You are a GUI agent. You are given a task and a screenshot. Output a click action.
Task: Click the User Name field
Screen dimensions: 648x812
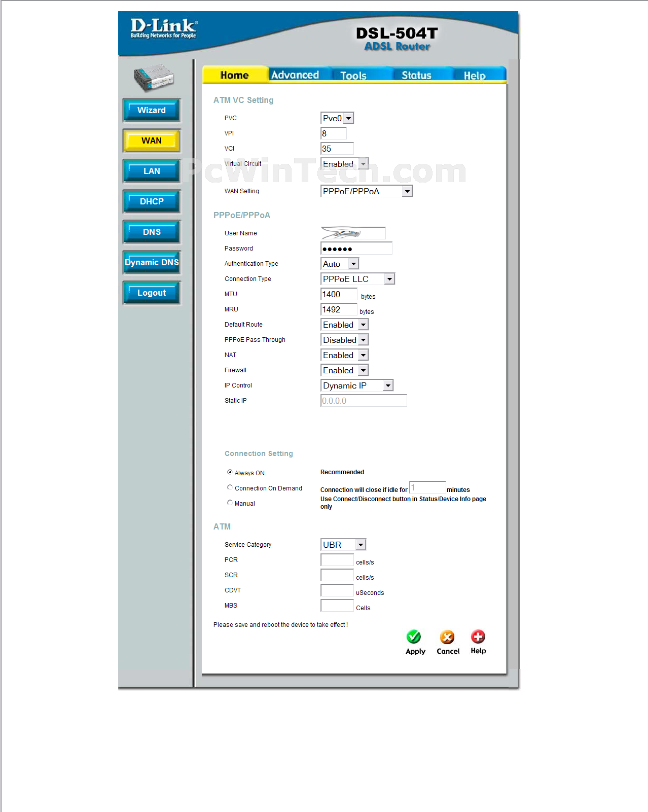tap(353, 233)
